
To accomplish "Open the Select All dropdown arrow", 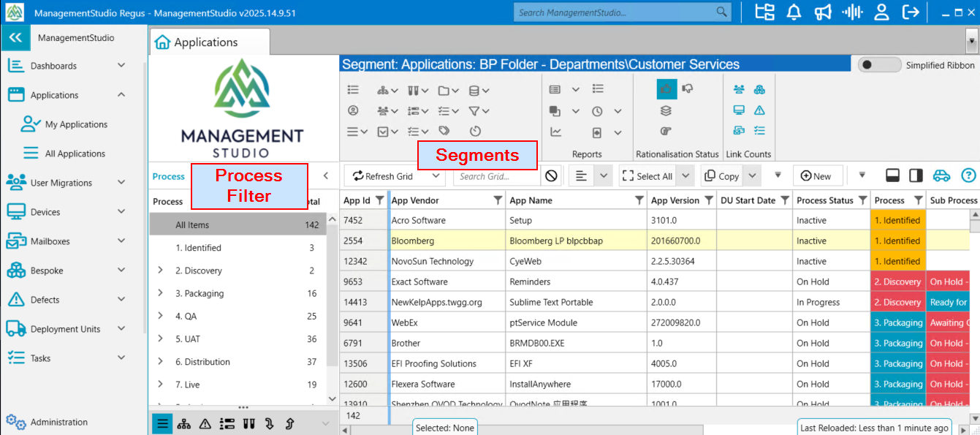I will (685, 176).
